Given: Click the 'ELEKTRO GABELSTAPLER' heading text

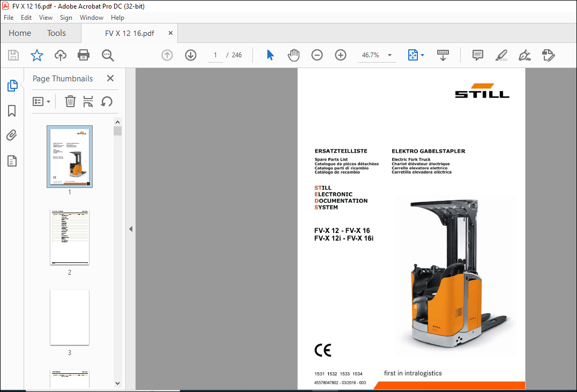Looking at the screenshot, I should coord(429,151).
